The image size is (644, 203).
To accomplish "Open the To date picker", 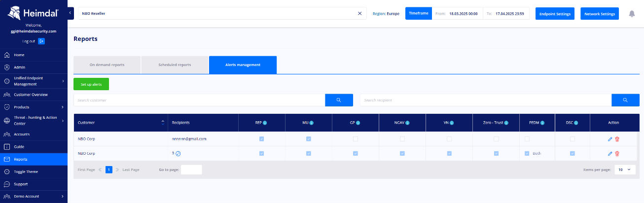I will coord(506,13).
